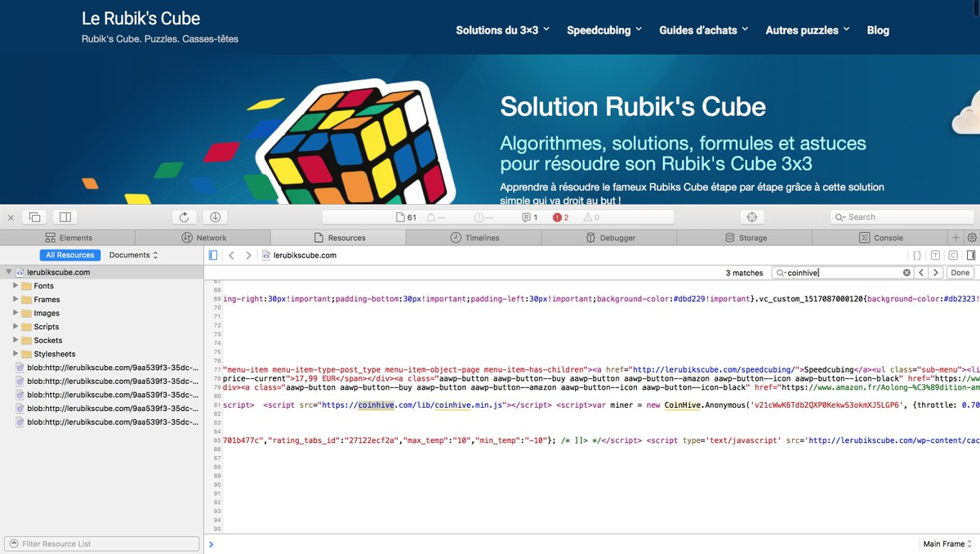Image resolution: width=980 pixels, height=554 pixels.
Task: Open the Guides d'achats menu
Action: [x=704, y=30]
